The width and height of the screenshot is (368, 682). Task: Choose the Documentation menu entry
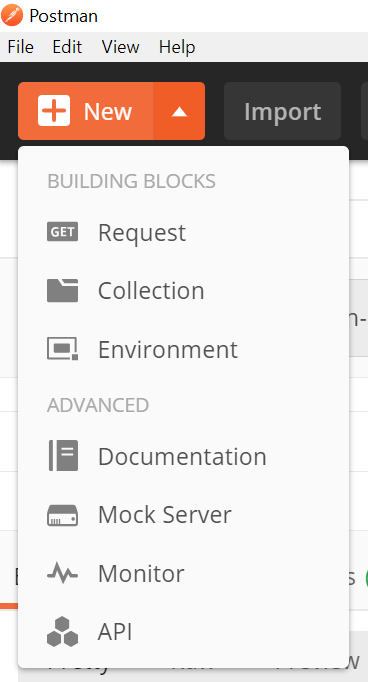pyautogui.click(x=183, y=456)
